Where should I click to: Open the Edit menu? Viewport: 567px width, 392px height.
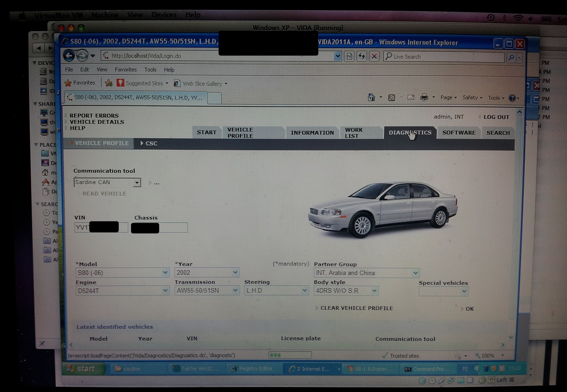point(84,69)
